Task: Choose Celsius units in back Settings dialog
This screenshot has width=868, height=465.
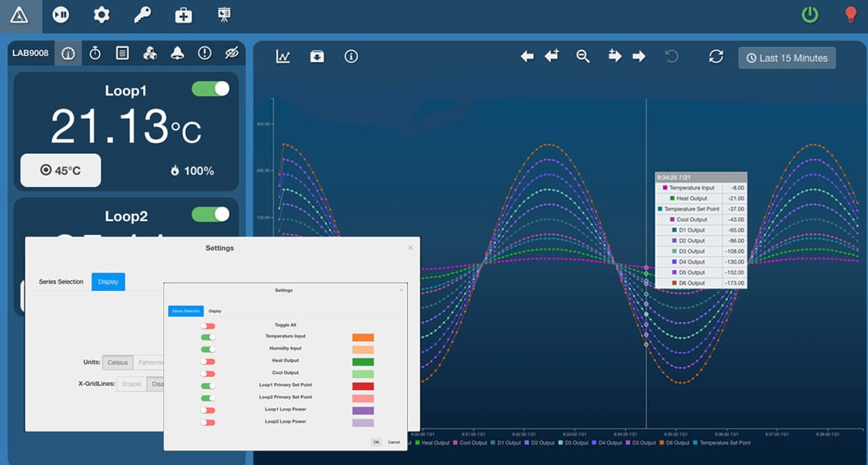Action: [117, 363]
